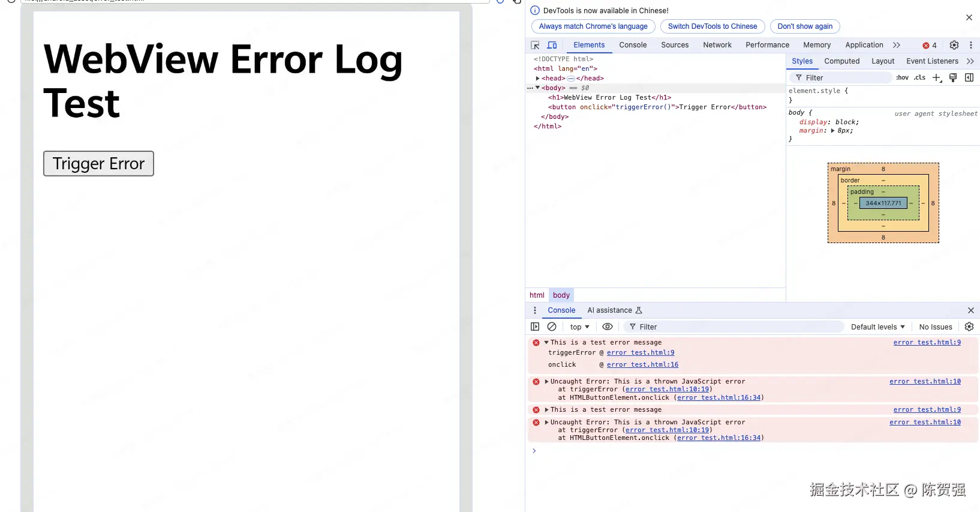Open three-dot menu beside body node
Image resolution: width=980 pixels, height=512 pixels.
530,88
